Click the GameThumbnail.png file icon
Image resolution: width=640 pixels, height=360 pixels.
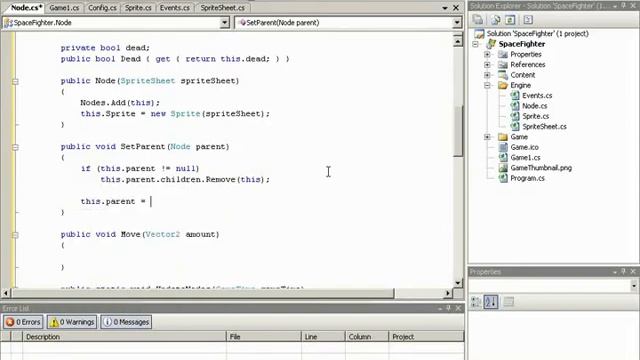point(503,168)
